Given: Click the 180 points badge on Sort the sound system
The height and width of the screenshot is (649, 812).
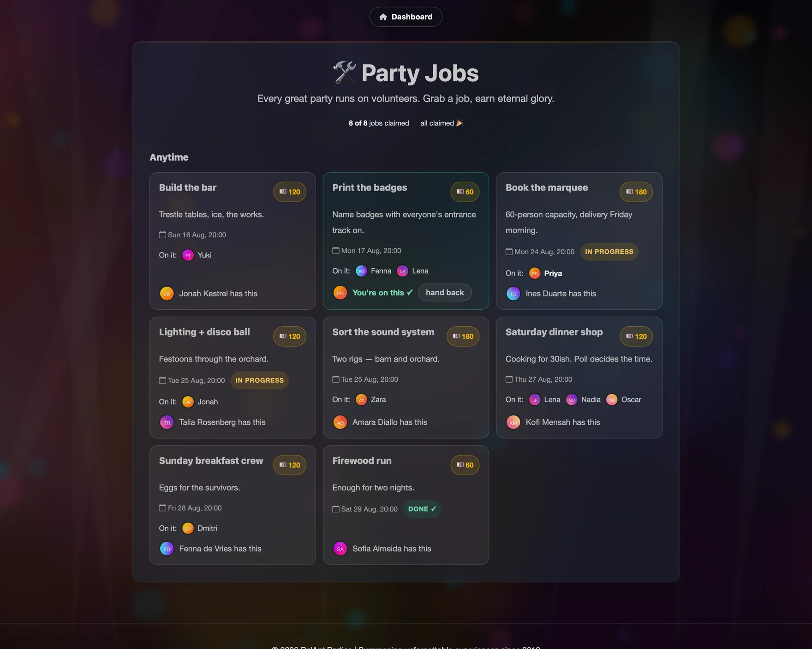Looking at the screenshot, I should click(463, 337).
